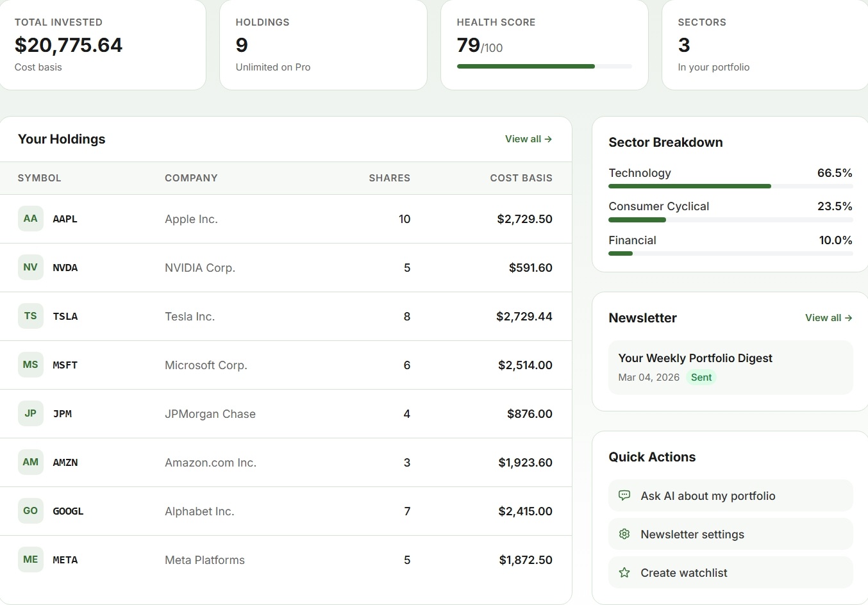
Task: Click the 66.5% Technology percentage
Action: [835, 173]
